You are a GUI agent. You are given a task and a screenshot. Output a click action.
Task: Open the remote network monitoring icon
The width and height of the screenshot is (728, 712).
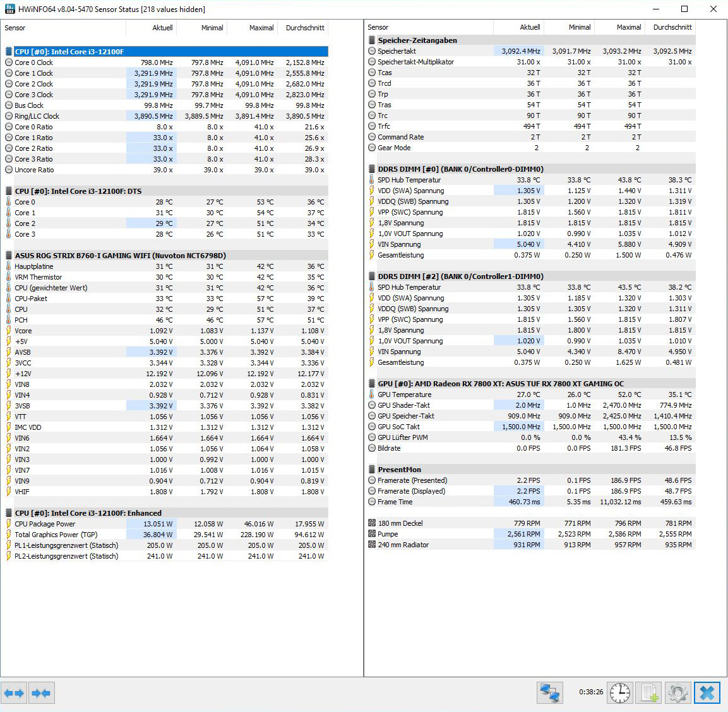click(549, 693)
